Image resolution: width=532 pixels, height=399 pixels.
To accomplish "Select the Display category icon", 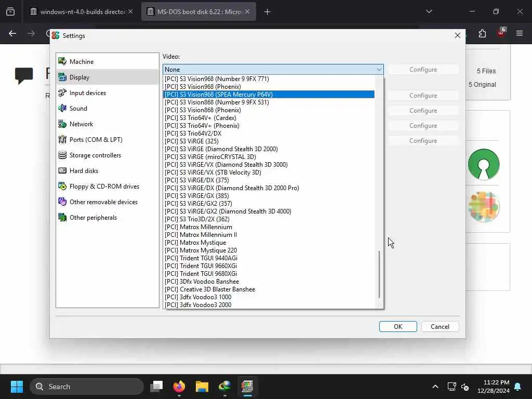I will [x=62, y=77].
